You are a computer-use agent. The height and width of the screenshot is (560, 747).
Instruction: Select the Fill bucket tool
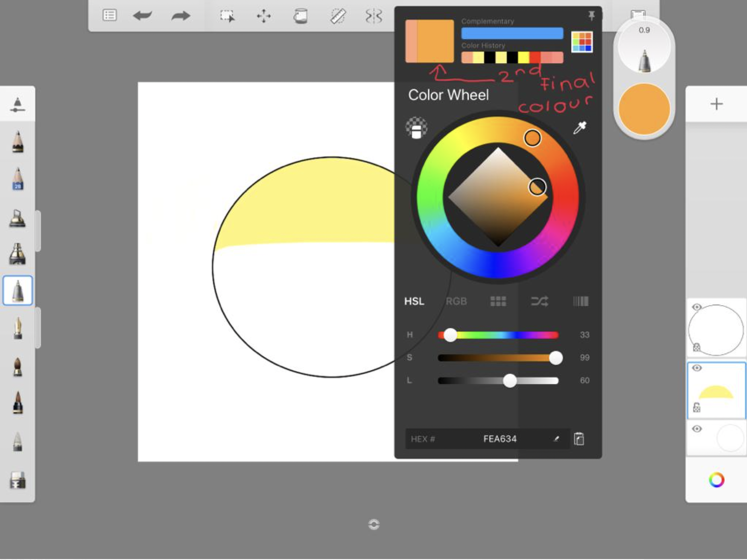pyautogui.click(x=301, y=16)
